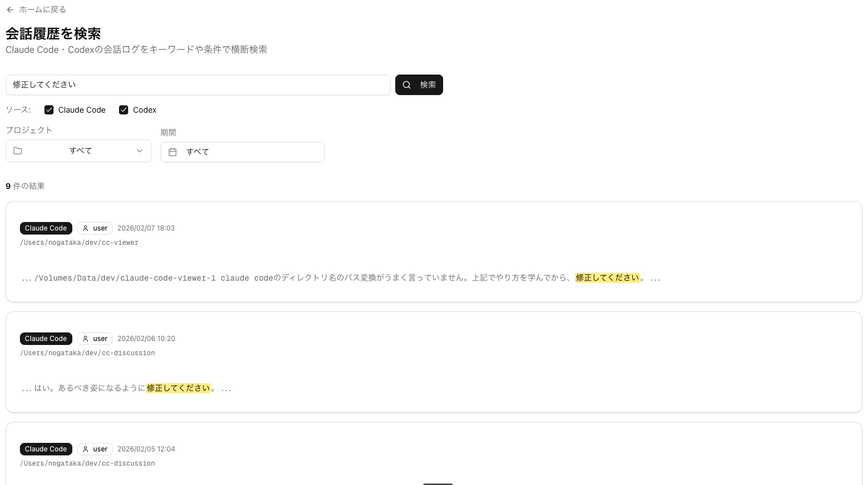Click the Claude Code badge on the 10:20 result

tap(46, 339)
